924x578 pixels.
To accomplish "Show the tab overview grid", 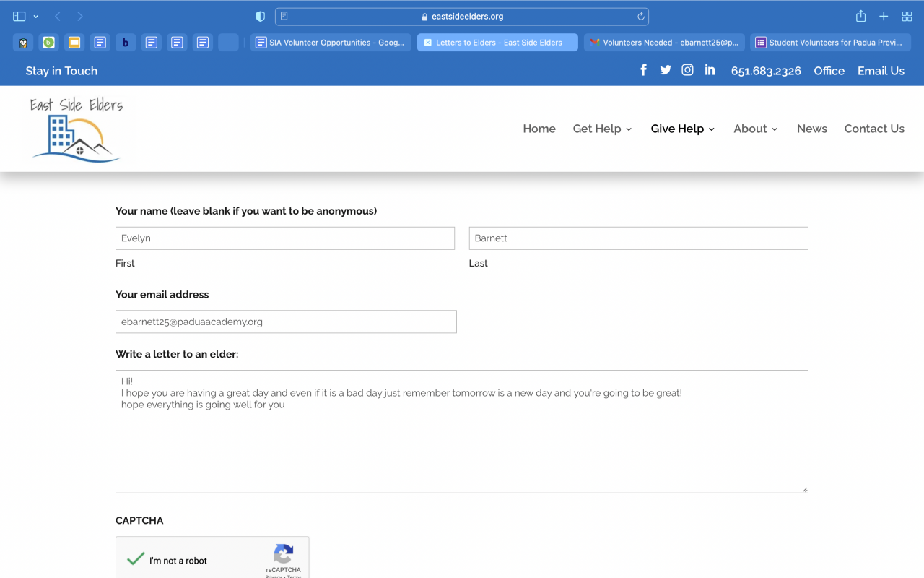I will click(907, 16).
